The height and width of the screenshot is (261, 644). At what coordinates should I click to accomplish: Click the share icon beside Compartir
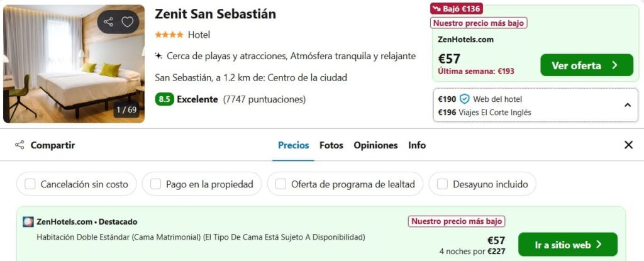(19, 145)
